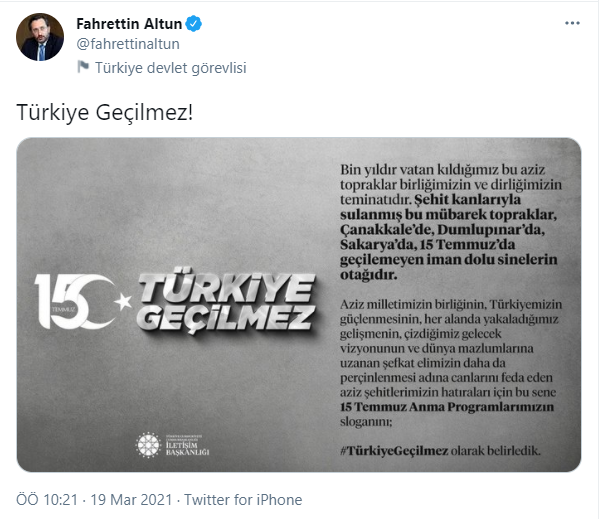Open the attached Türkiye Geçilmez image
The width and height of the screenshot is (616, 519).
pyautogui.click(x=299, y=304)
